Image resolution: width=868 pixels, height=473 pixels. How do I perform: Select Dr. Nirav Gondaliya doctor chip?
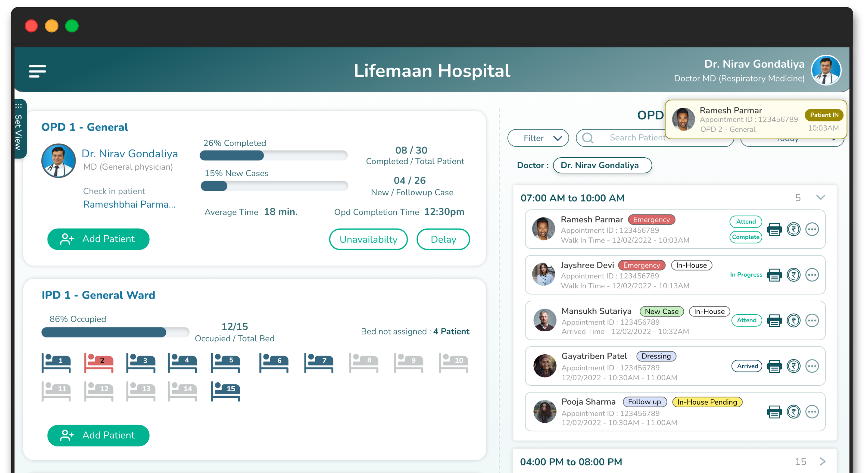point(602,166)
